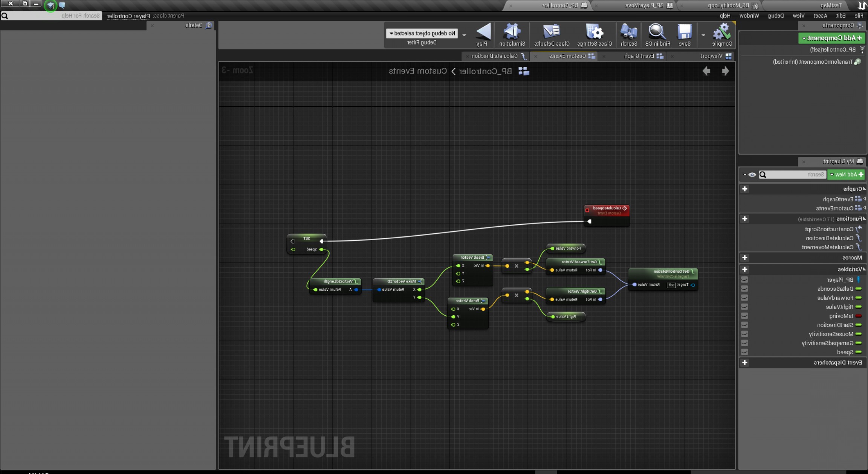Toggle visibility of DeltaSeconds variable

(744, 289)
